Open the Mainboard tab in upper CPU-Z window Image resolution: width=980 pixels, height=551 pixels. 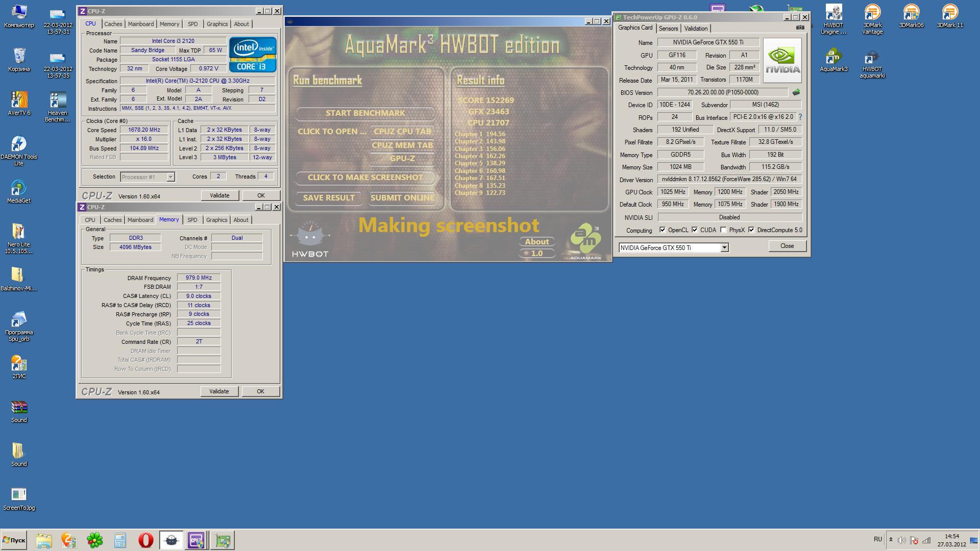pyautogui.click(x=141, y=24)
